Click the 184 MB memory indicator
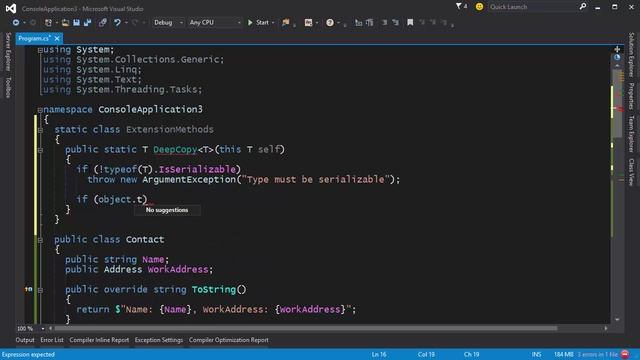 click(x=563, y=354)
